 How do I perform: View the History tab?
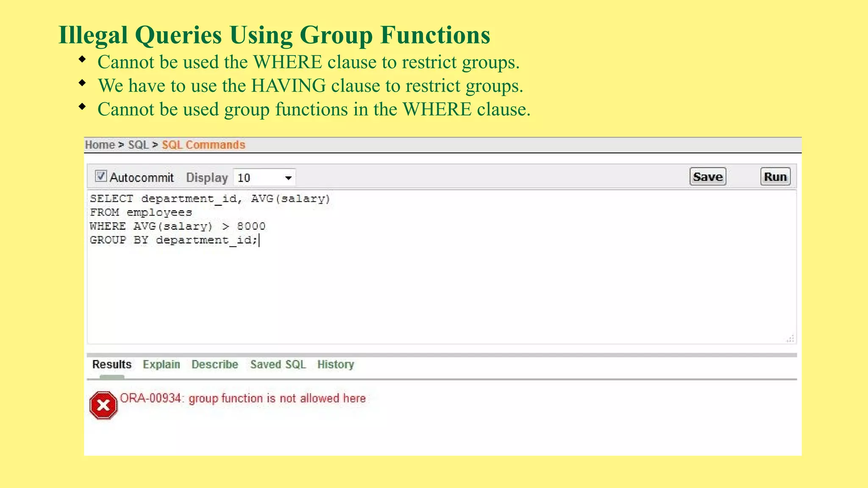[336, 364]
